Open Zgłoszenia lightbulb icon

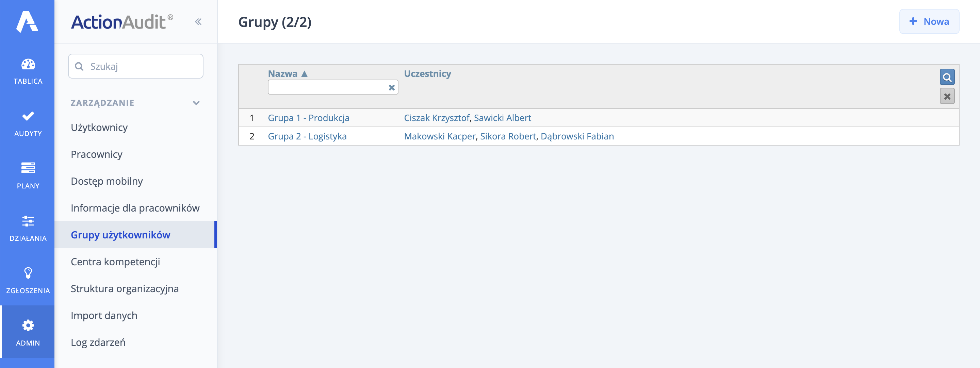[28, 273]
